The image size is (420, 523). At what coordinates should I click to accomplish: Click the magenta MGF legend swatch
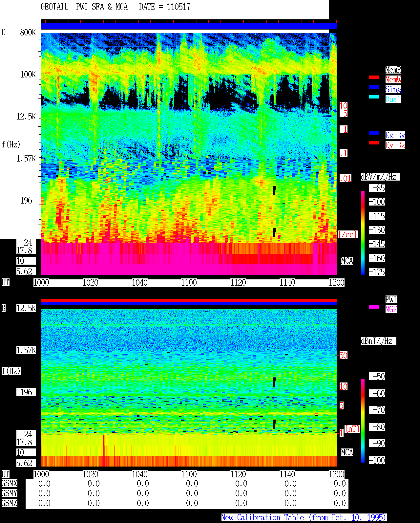[x=374, y=307]
